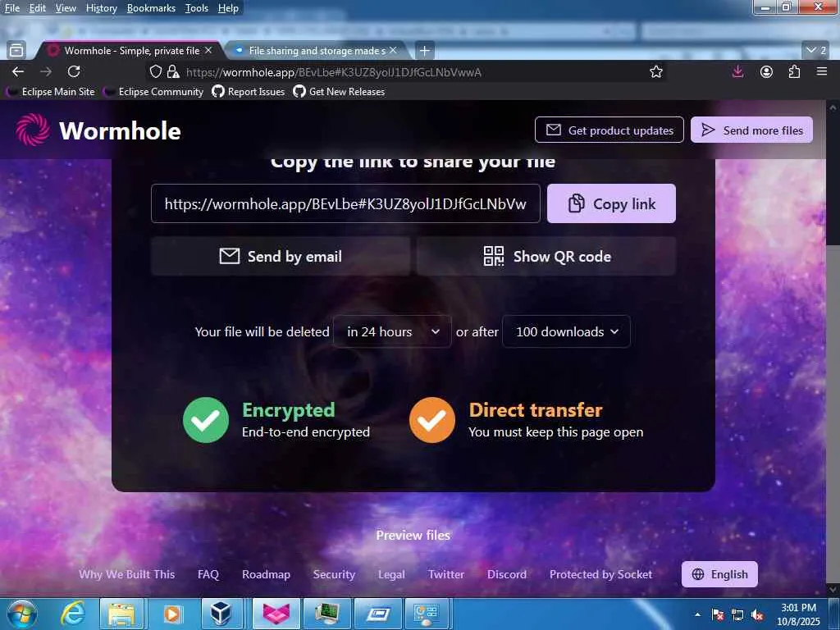
Task: Open the File menu
Action: tap(11, 8)
